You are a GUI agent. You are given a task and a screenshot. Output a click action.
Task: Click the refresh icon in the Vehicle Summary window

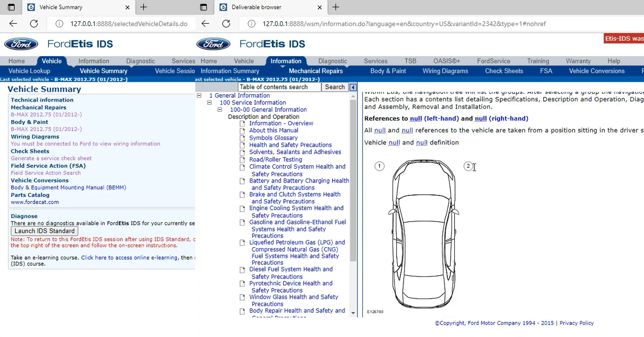34,24
